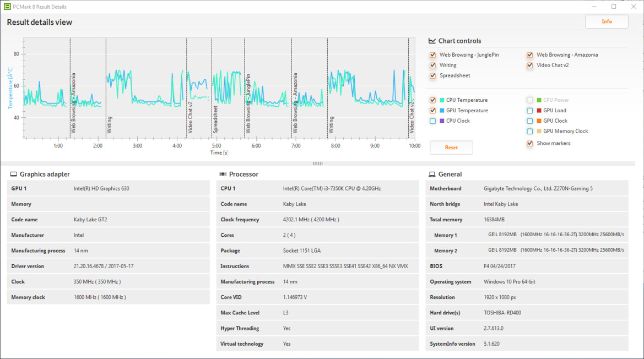This screenshot has width=644, height=359.
Task: Select the F4 04/24/2017 BIOS value
Action: pos(500,266)
